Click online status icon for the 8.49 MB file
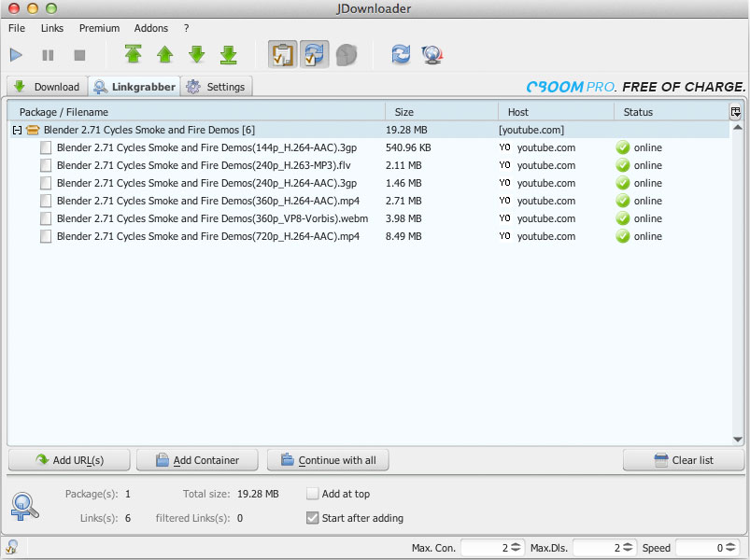The height and width of the screenshot is (560, 750). 623,236
